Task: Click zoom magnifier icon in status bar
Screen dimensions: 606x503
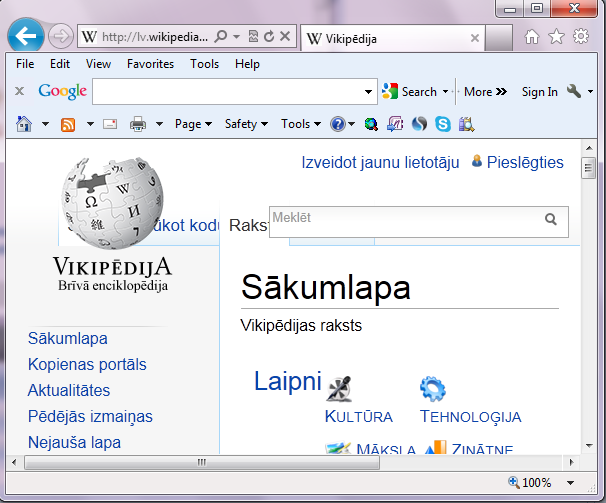Action: (514, 482)
